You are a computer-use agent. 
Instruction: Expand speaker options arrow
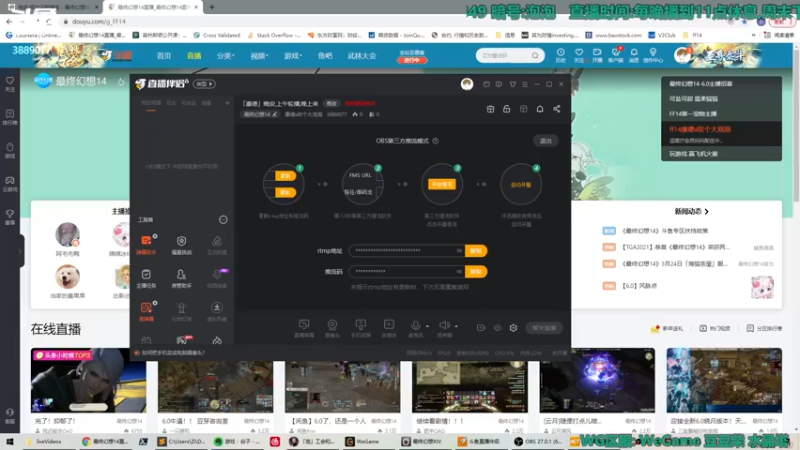pos(456,326)
